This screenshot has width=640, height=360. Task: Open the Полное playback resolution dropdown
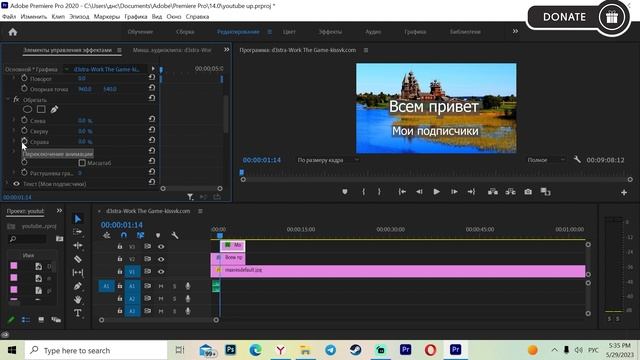[546, 160]
